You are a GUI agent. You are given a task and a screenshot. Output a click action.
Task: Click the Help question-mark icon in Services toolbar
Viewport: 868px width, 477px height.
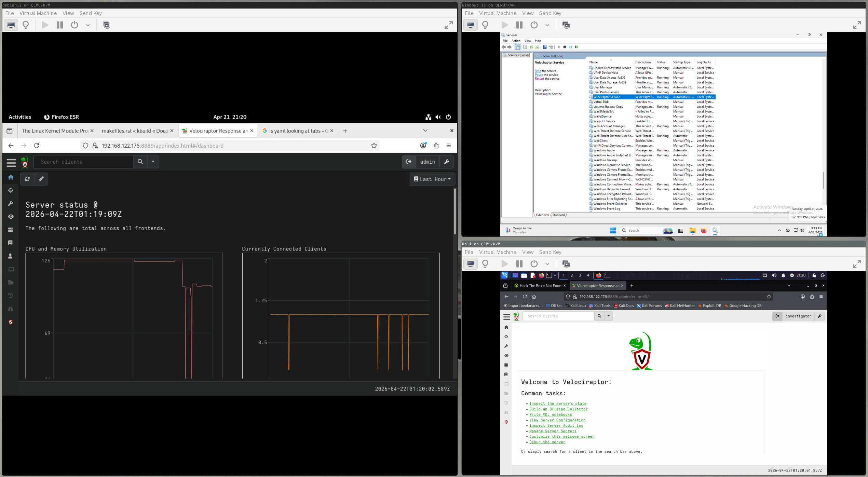(x=545, y=47)
